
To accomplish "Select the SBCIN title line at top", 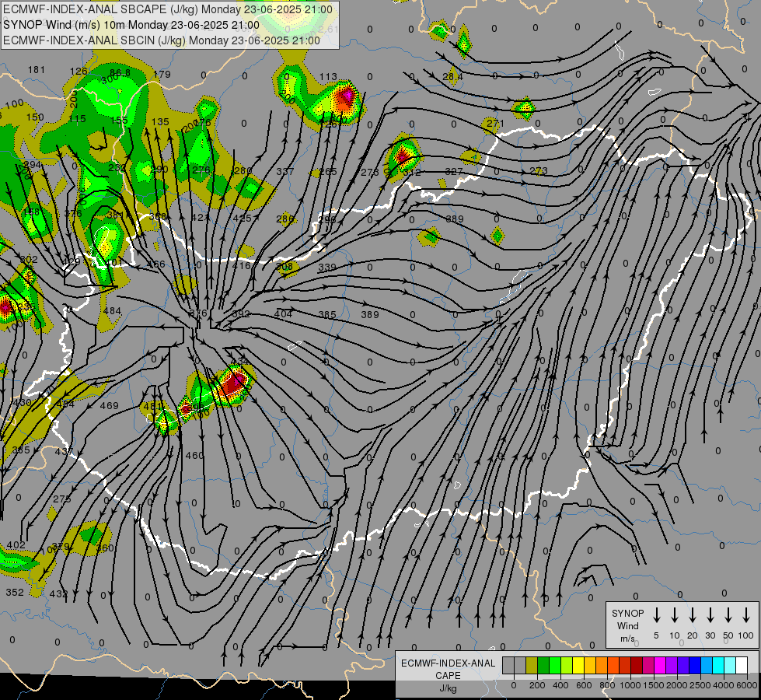I will [x=162, y=40].
